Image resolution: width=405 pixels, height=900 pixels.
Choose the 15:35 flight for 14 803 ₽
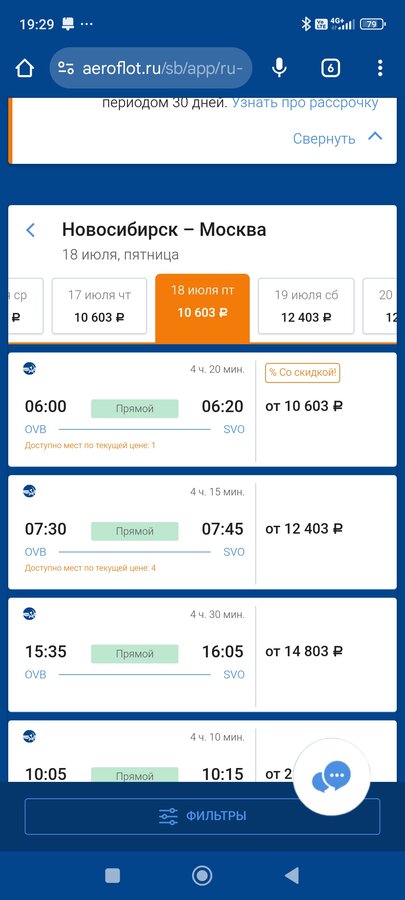(x=202, y=655)
